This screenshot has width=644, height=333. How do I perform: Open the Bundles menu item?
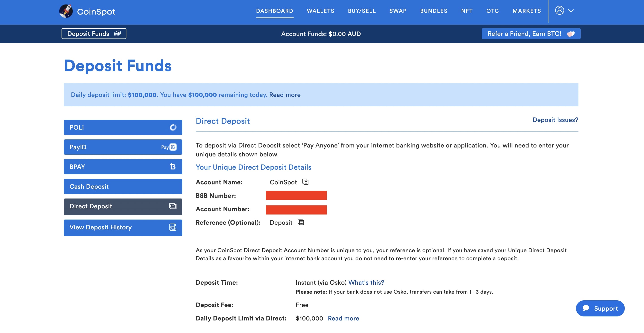point(434,11)
